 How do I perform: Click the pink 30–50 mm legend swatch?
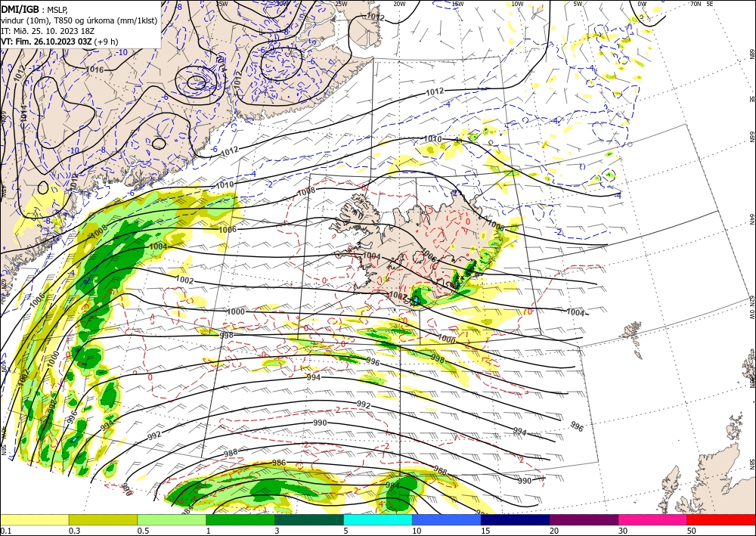click(653, 519)
